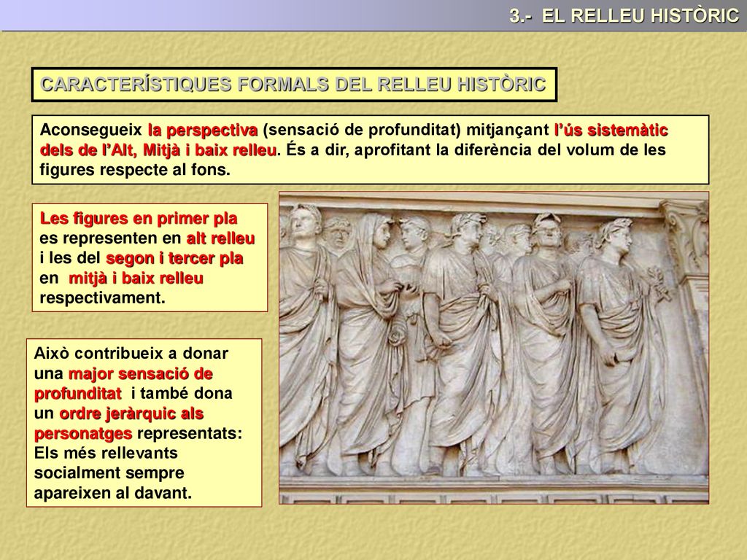Click the slide header '3.- EL RELLEU HISTÒRIC'
This screenshot has width=747, height=560.
[624, 16]
